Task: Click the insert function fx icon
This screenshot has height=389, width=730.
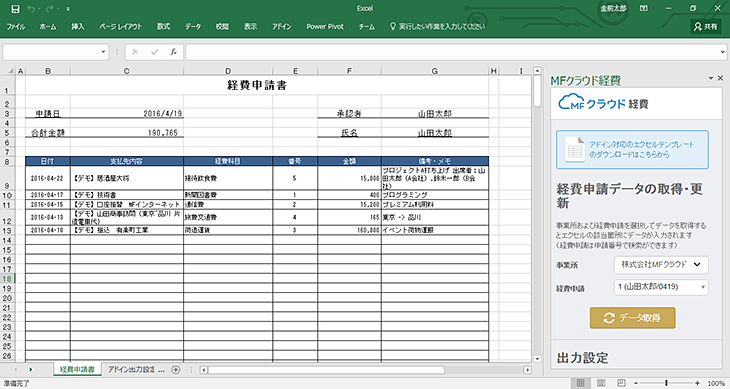Action: tap(173, 52)
